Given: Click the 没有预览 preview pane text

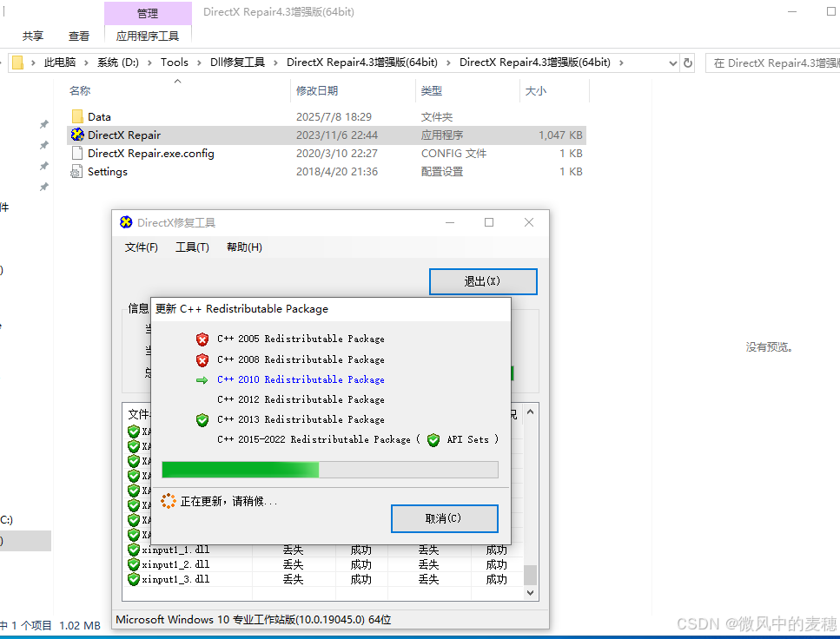Looking at the screenshot, I should tap(770, 347).
